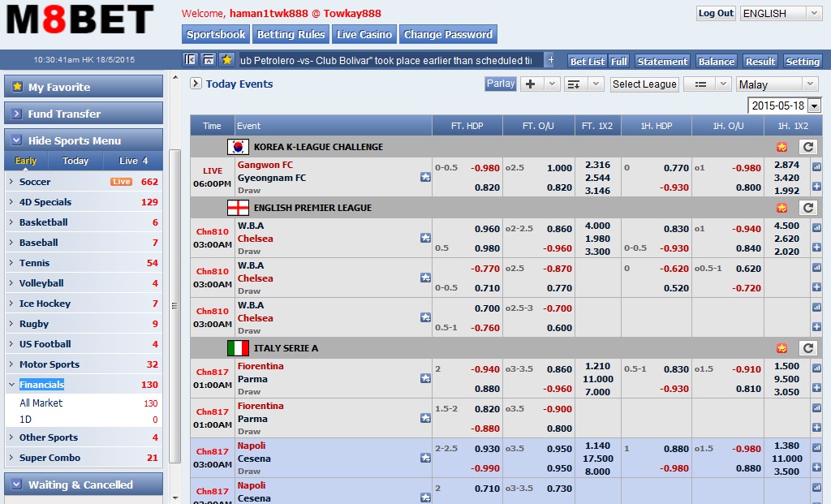
Task: Open Change Password page
Action: coord(448,34)
